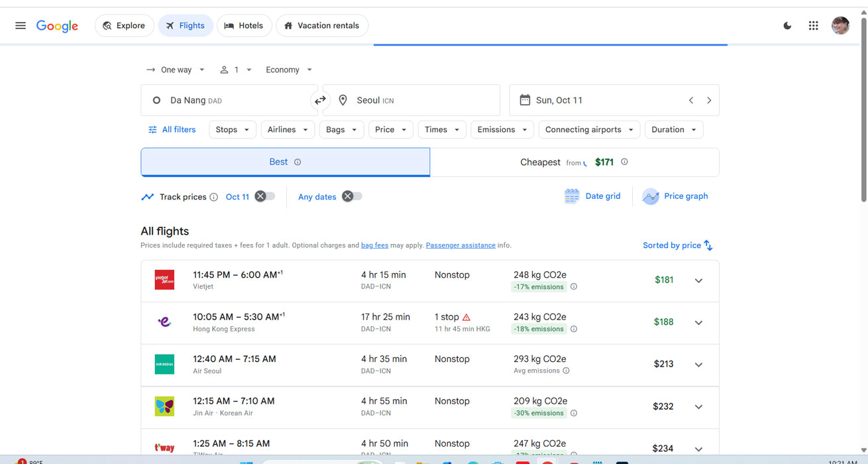868x464 pixels.
Task: Open the Duration filter dropdown
Action: [674, 129]
